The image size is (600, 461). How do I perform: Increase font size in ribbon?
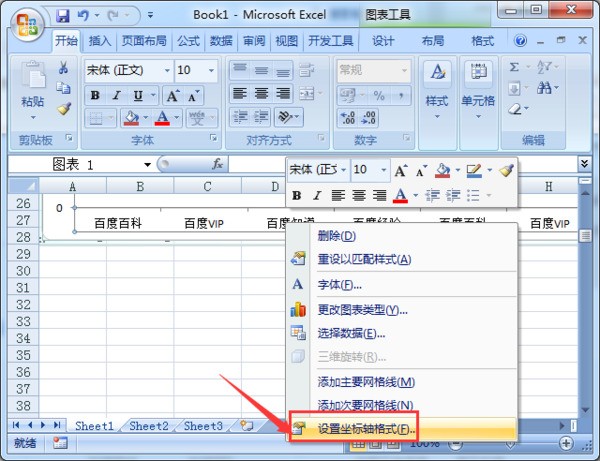tap(173, 96)
